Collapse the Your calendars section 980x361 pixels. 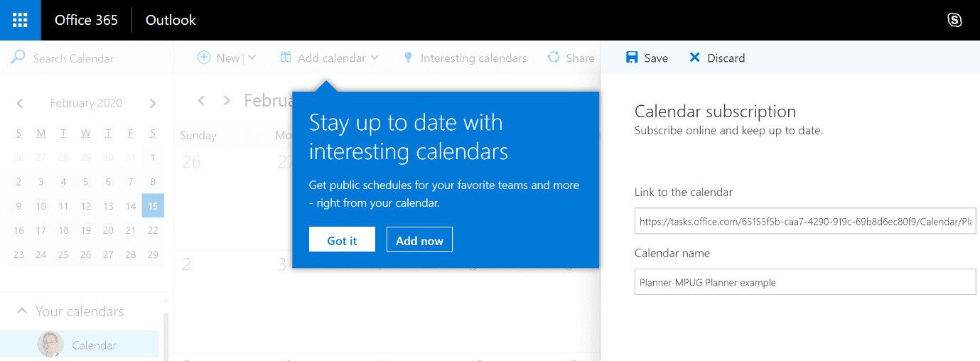tap(22, 311)
